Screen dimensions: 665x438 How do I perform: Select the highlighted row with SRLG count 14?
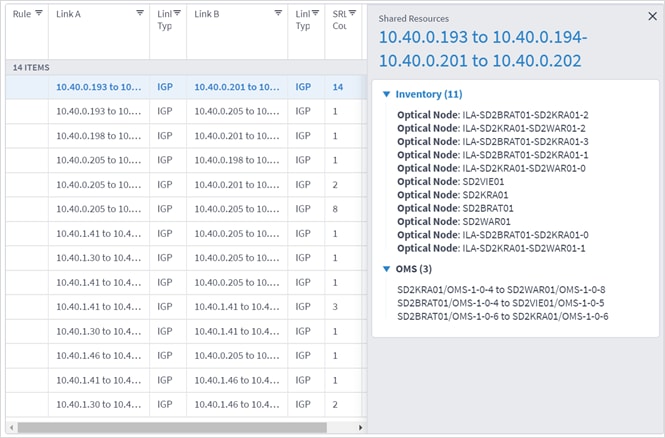click(186, 87)
